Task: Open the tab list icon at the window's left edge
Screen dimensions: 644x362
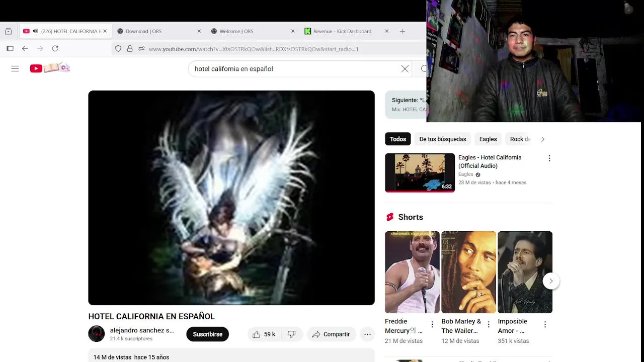Action: tap(8, 31)
